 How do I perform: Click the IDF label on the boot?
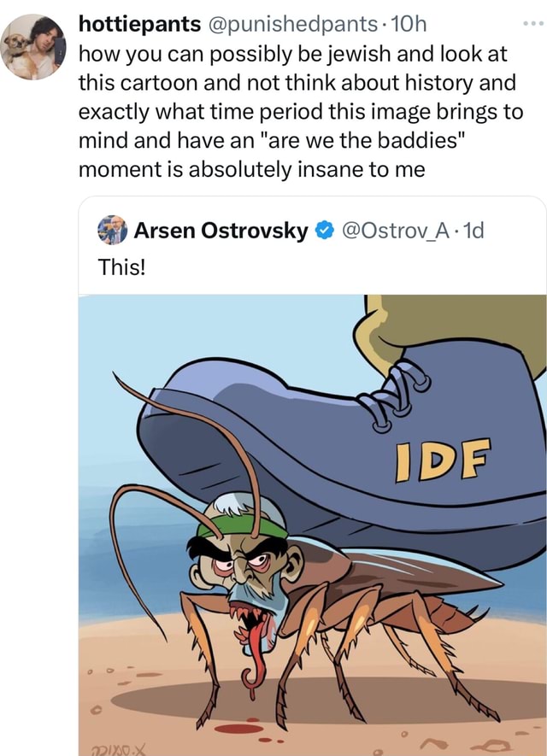point(443,460)
